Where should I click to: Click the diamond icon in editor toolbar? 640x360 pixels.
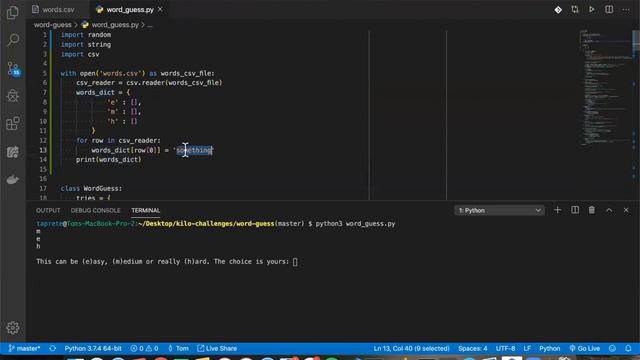558,9
